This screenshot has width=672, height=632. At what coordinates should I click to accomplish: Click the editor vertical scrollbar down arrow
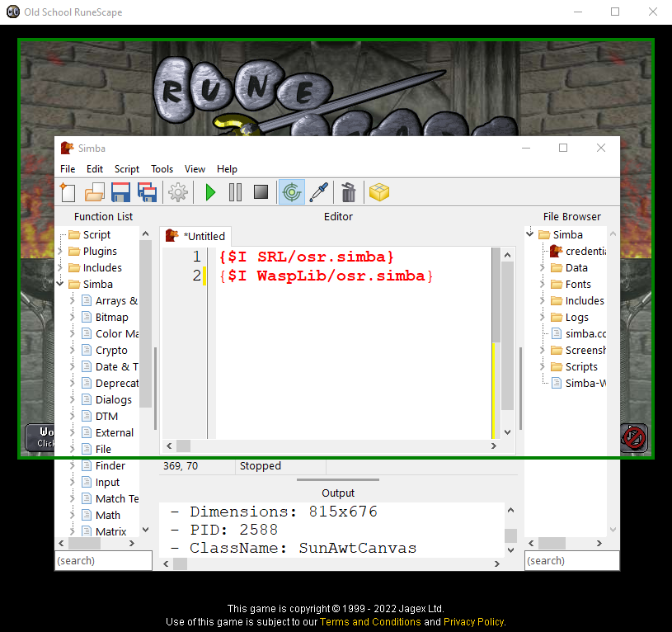(507, 432)
